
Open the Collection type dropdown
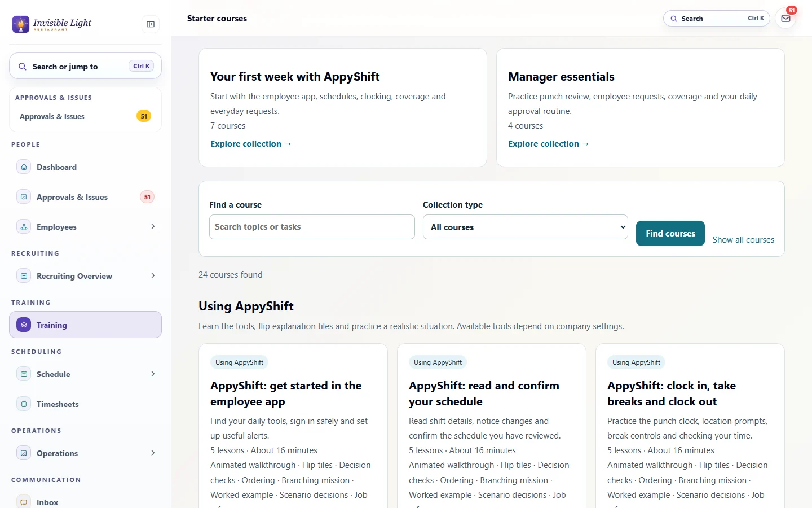tap(526, 227)
